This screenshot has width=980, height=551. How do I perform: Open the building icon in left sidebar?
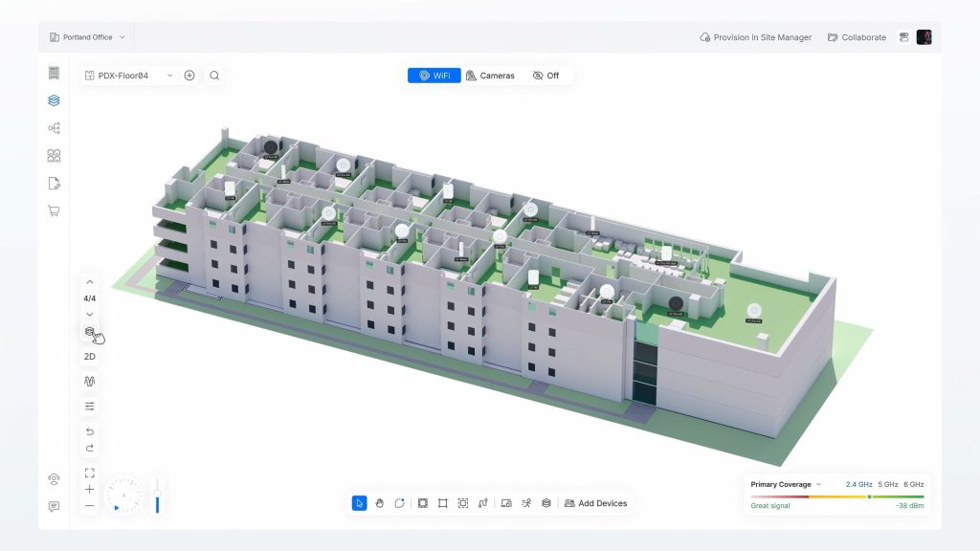click(54, 73)
